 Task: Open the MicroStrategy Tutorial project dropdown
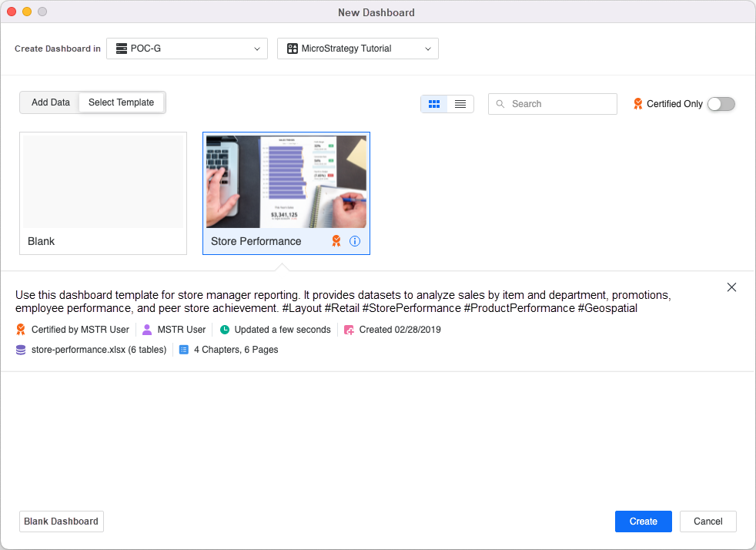(358, 49)
